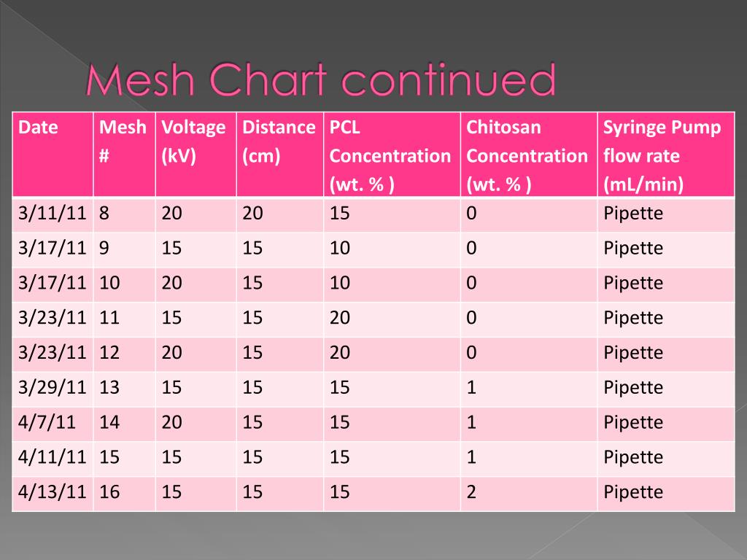
Task: Select the 4/7/11 date cell
Action: coord(53,424)
